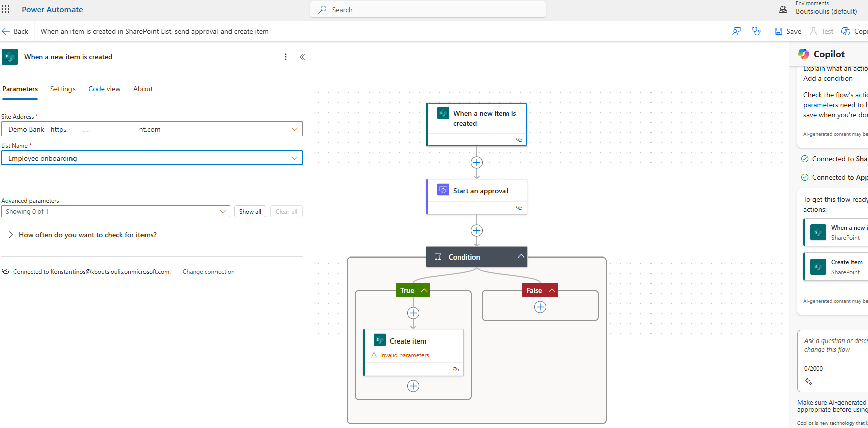Click the Copilot logo in side panel

pyautogui.click(x=804, y=54)
